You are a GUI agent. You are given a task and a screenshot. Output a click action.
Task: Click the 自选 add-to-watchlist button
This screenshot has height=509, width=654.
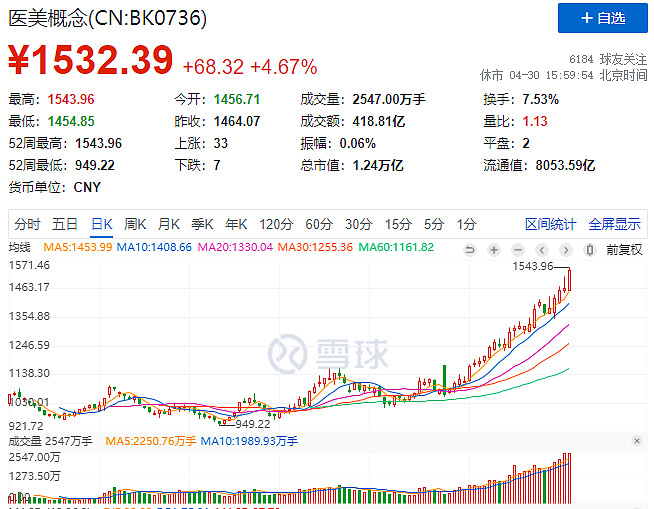coord(603,18)
